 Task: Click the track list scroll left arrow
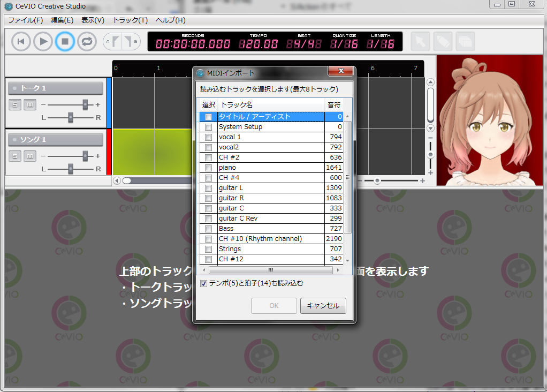click(x=204, y=270)
